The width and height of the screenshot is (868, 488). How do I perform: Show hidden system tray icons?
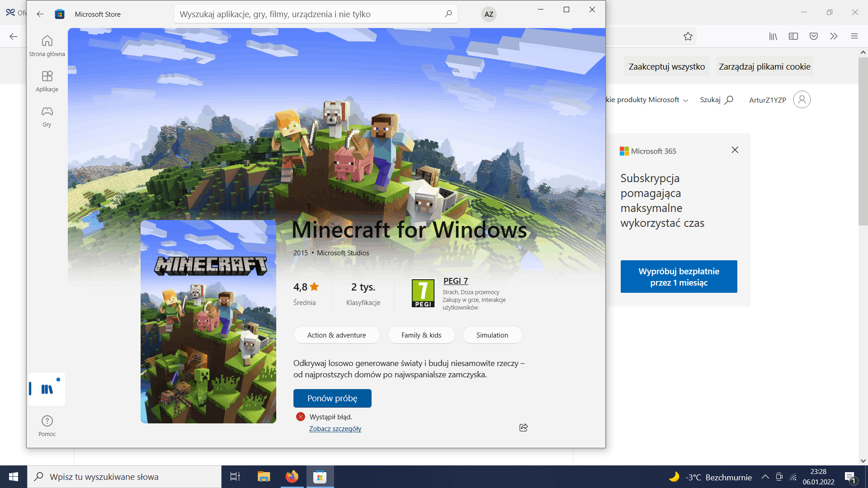(x=765, y=477)
